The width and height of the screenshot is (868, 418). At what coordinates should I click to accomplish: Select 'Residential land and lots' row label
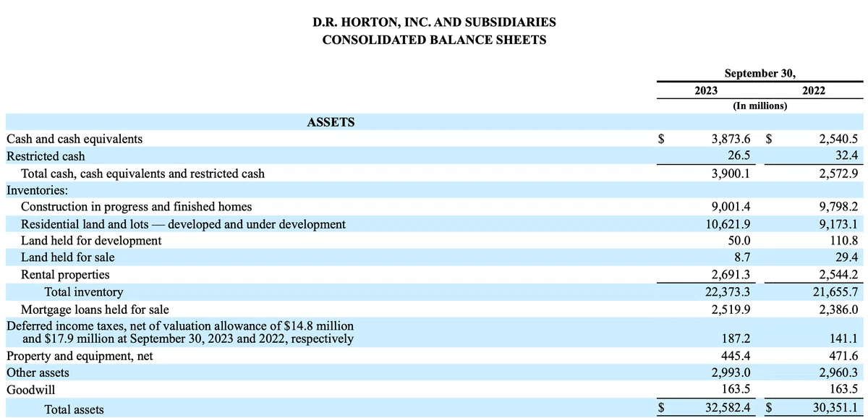(183, 224)
